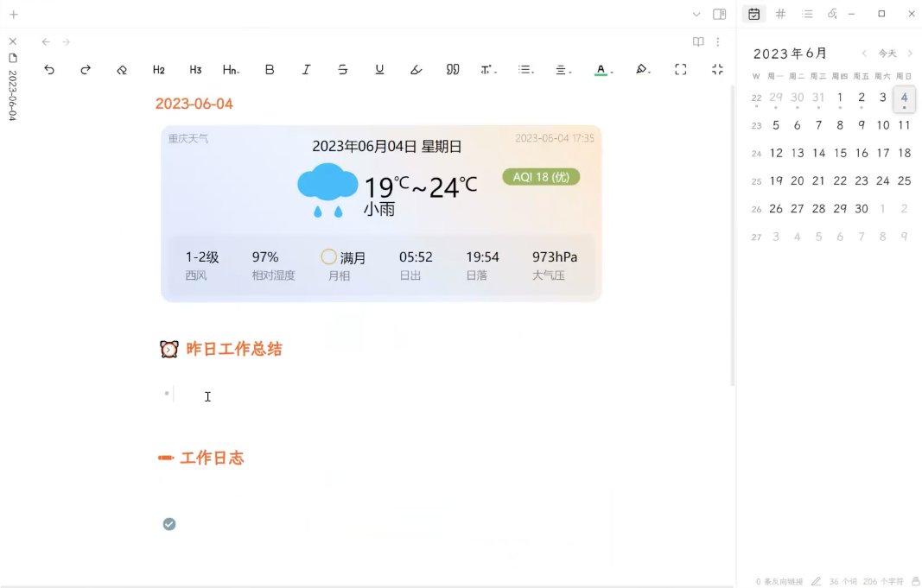Toggle underline formatting

pyautogui.click(x=379, y=69)
